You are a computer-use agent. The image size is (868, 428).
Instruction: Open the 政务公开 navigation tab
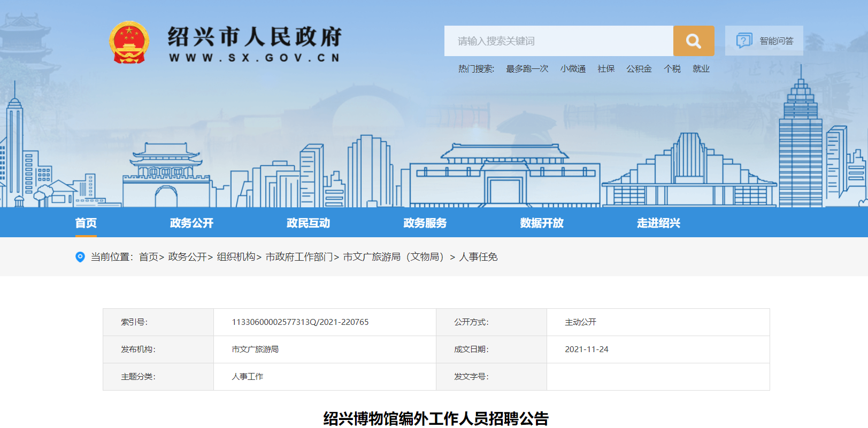click(191, 223)
